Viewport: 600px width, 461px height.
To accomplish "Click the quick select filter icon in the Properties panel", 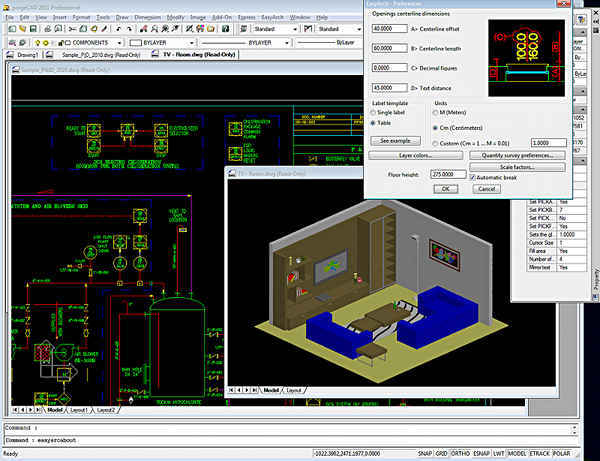I will click(582, 20).
